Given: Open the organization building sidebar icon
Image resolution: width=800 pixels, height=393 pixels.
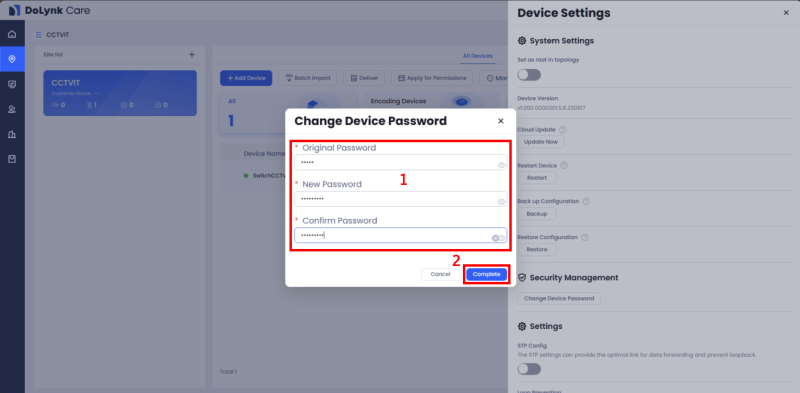Looking at the screenshot, I should pyautogui.click(x=12, y=134).
